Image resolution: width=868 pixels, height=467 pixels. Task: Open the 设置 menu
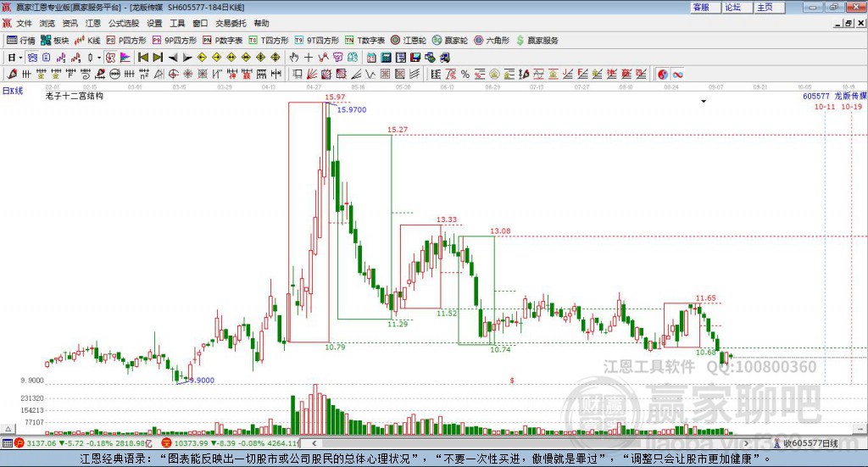point(154,23)
